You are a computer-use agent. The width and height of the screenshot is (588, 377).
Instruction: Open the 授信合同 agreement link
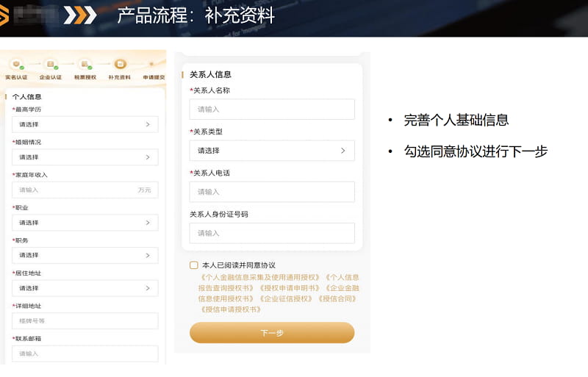[337, 298]
